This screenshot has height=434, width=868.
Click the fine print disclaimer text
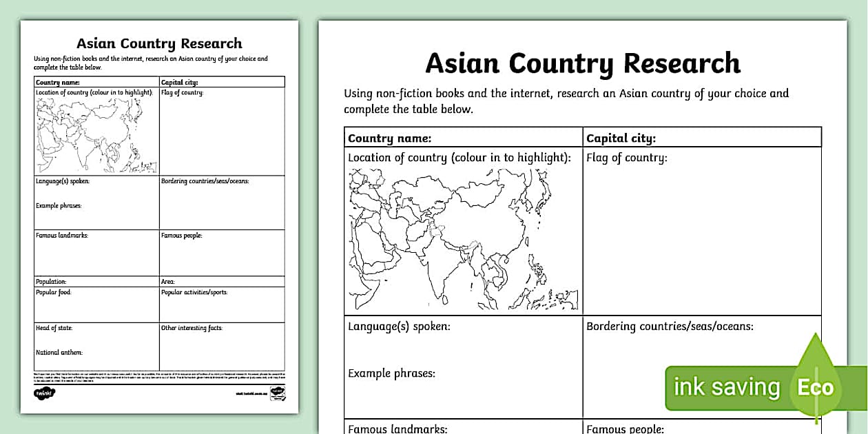(158, 376)
